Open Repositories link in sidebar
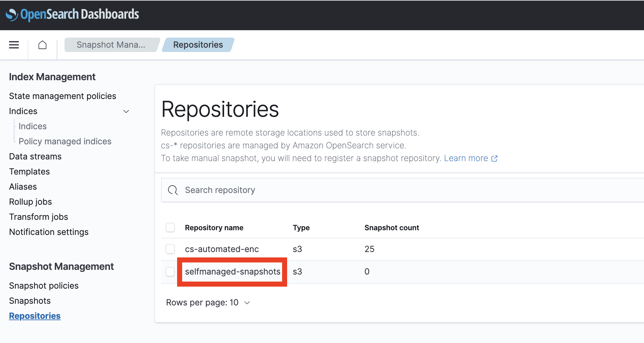The width and height of the screenshot is (644, 343). pyautogui.click(x=35, y=316)
